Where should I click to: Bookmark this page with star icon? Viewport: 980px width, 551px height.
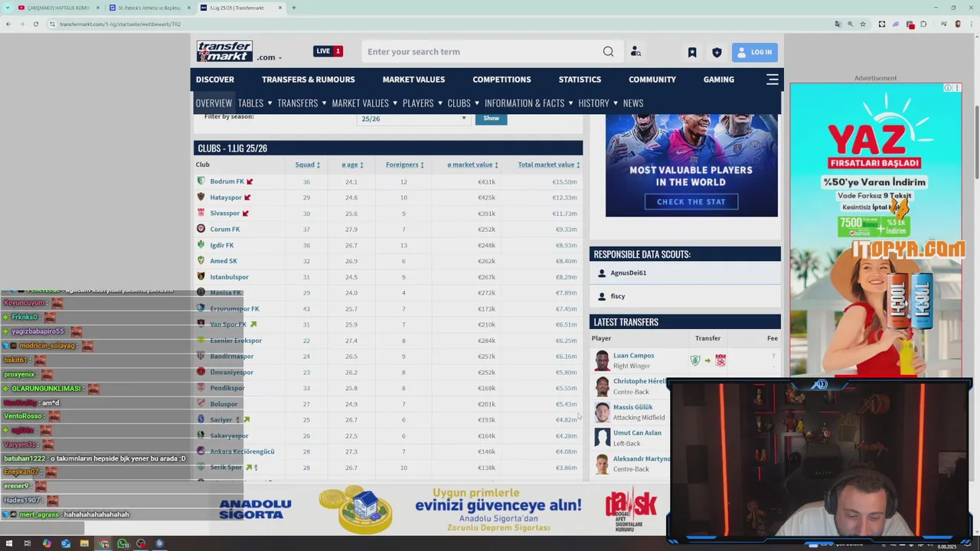point(863,24)
